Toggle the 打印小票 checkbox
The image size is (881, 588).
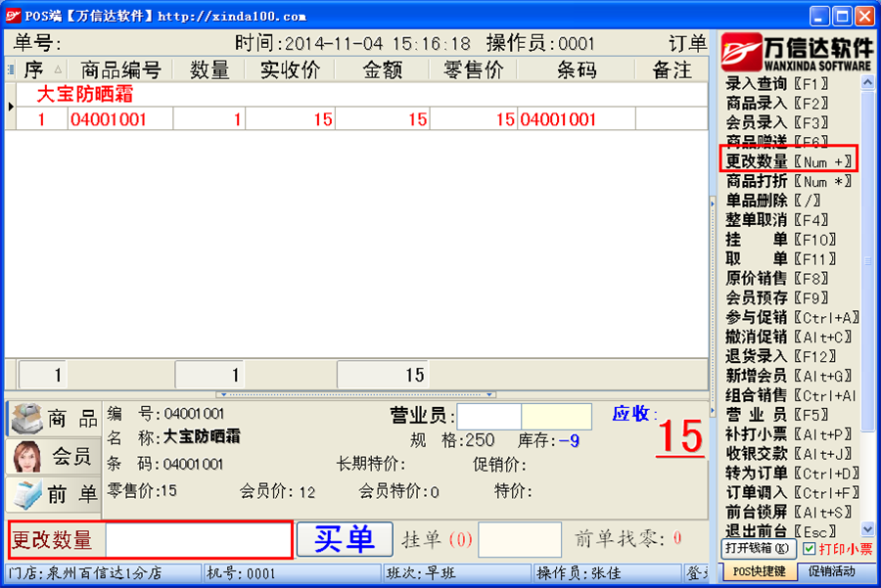click(x=810, y=549)
